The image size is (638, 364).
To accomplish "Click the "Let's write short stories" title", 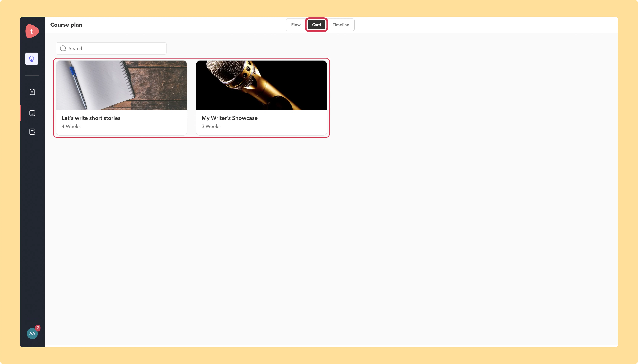I will click(x=91, y=118).
